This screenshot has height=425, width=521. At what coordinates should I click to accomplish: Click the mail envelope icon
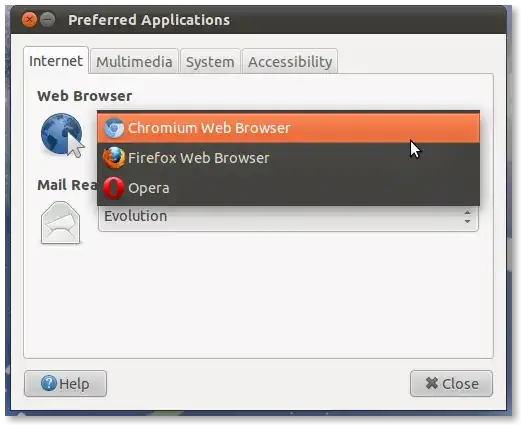(60, 223)
